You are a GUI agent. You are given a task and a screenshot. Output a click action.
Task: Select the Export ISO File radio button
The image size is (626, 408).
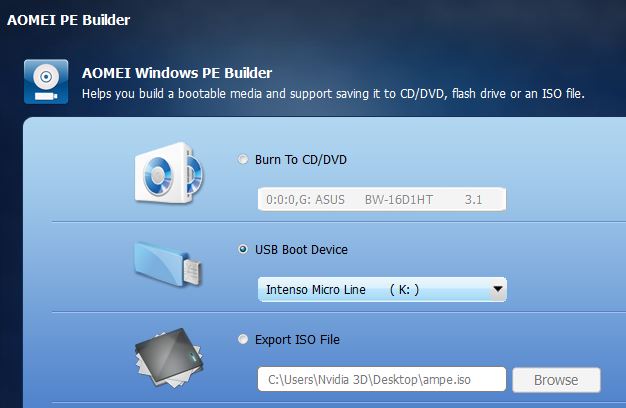(x=243, y=339)
